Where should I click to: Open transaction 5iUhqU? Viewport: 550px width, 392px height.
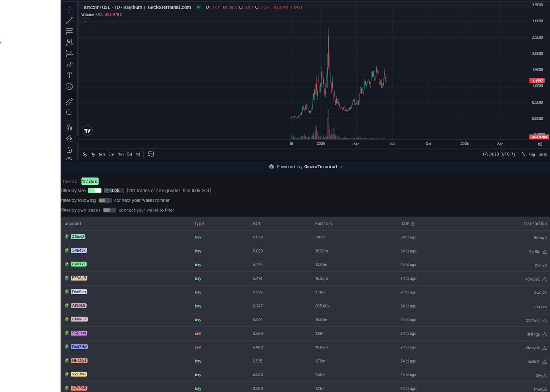click(540, 237)
